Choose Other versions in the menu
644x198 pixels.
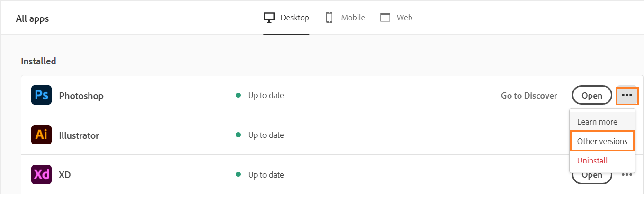click(x=602, y=141)
